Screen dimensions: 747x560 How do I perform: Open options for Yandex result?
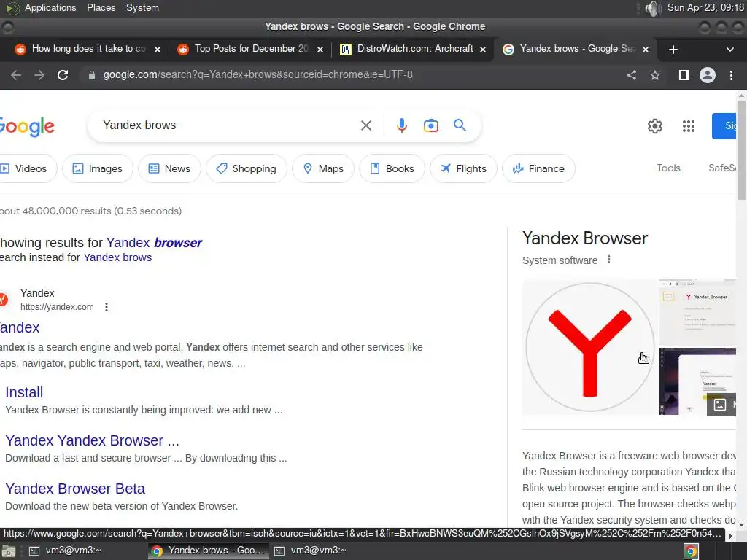[x=107, y=307]
